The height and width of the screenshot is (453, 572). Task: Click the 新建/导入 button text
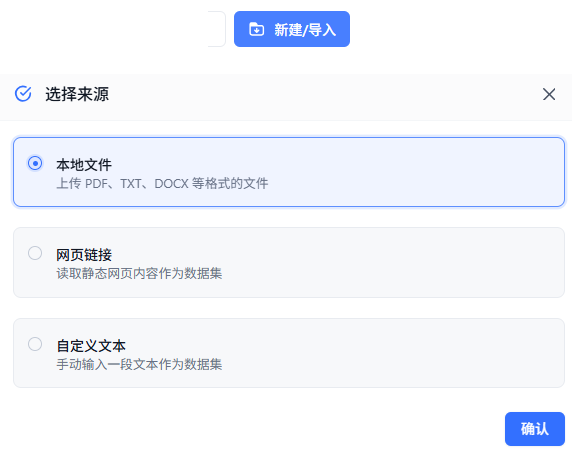click(305, 30)
